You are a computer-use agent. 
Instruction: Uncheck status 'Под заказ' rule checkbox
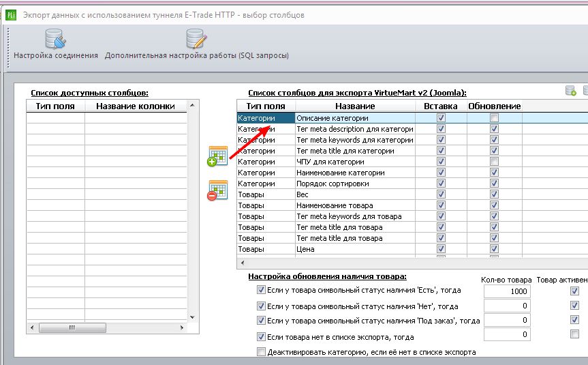point(261,321)
